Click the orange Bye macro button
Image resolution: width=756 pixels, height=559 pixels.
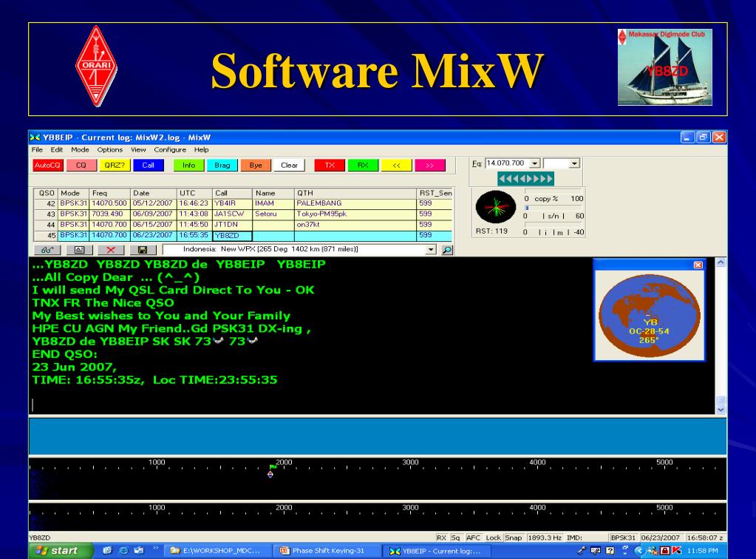[256, 166]
